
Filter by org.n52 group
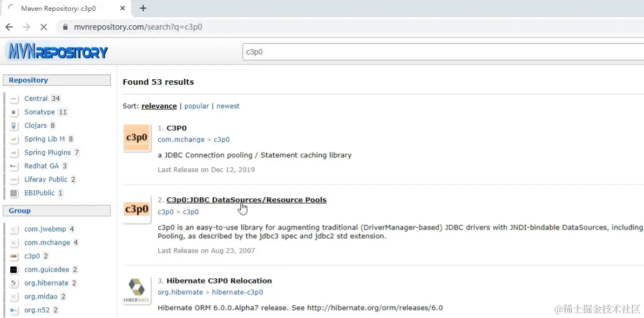tap(37, 310)
